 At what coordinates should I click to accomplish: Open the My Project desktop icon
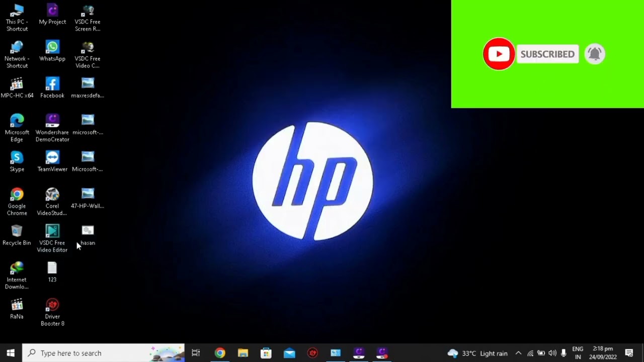52,15
